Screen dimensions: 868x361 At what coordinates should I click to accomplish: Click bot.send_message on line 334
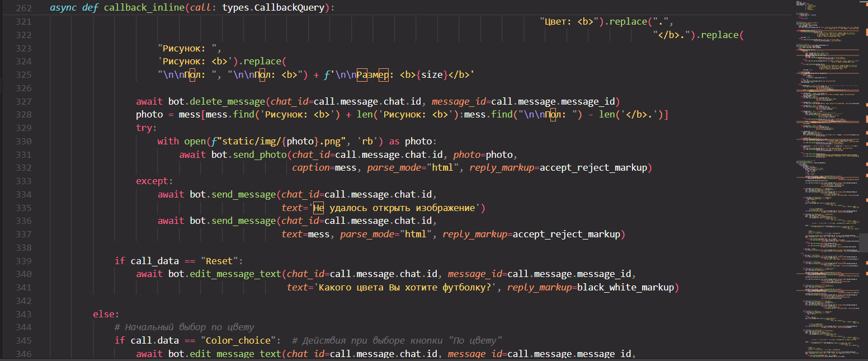point(233,195)
